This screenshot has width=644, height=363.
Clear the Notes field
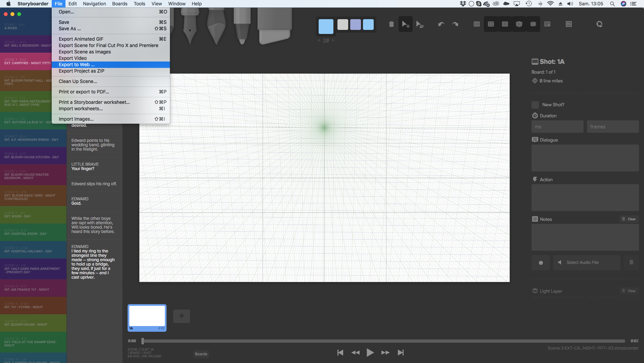pyautogui.click(x=629, y=219)
